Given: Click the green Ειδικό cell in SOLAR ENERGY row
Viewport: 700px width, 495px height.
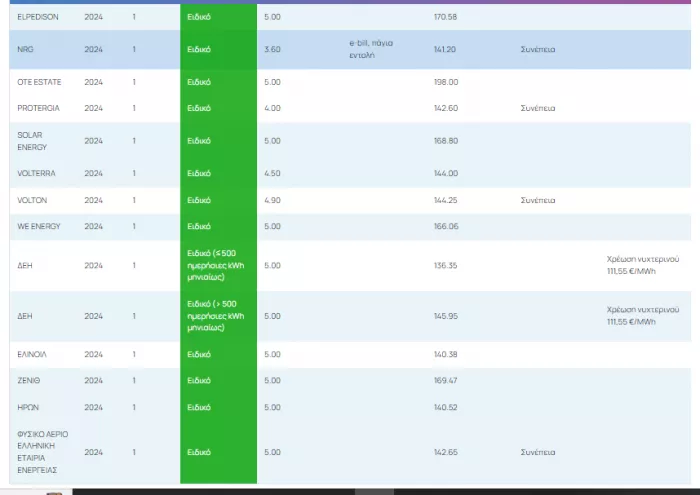Looking at the screenshot, I should (x=218, y=141).
